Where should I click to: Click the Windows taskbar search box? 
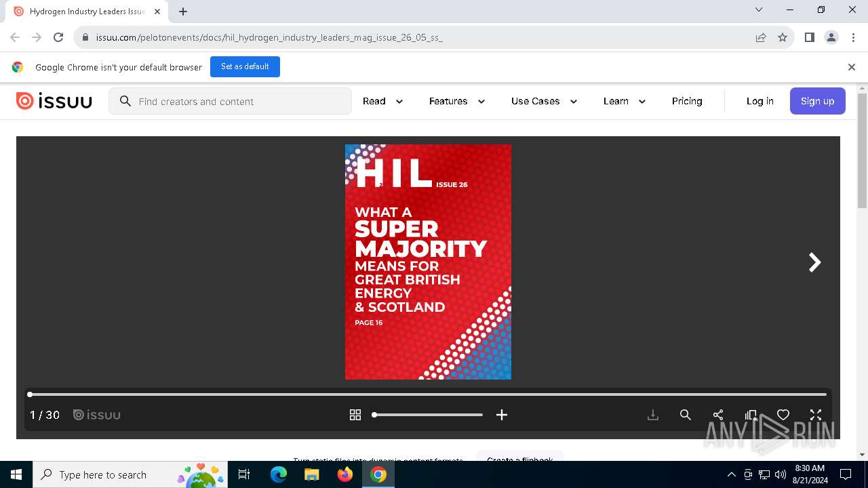tap(131, 474)
